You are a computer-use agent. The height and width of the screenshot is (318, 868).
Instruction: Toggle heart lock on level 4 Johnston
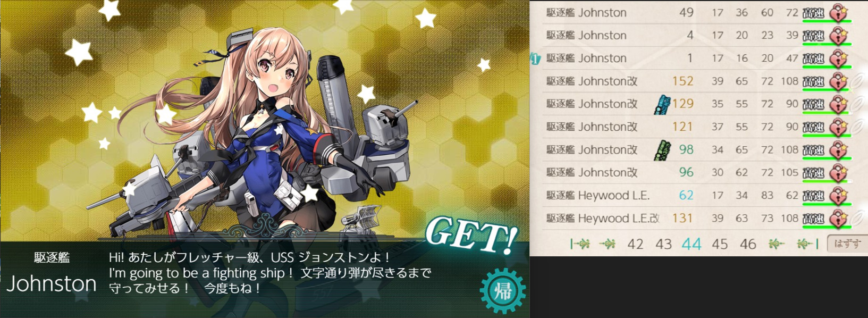839,35
